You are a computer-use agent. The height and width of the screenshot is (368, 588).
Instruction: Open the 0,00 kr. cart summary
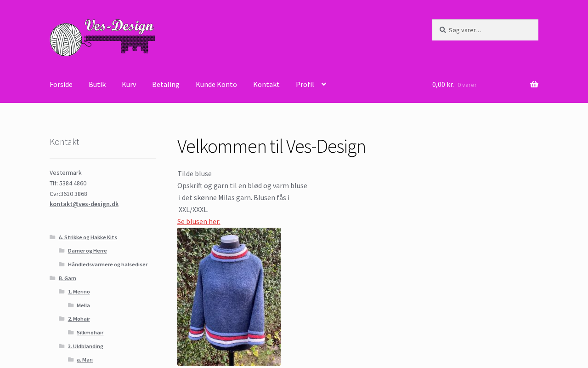(x=443, y=84)
